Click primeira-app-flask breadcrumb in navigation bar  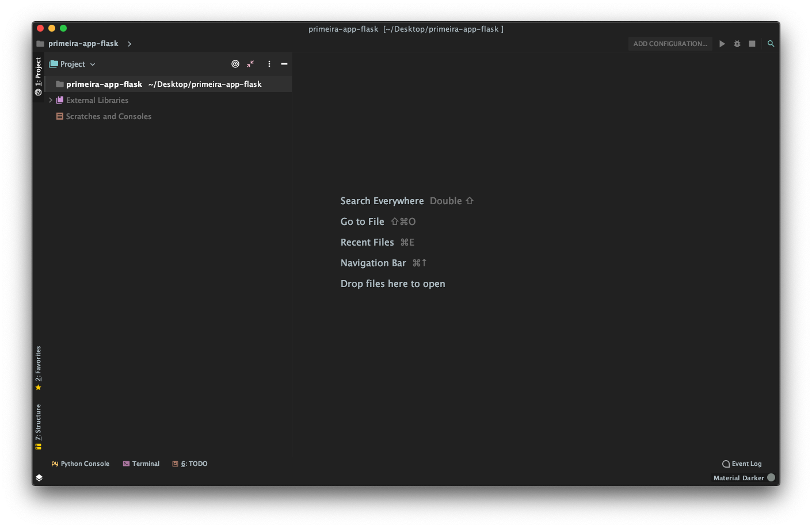tap(83, 44)
